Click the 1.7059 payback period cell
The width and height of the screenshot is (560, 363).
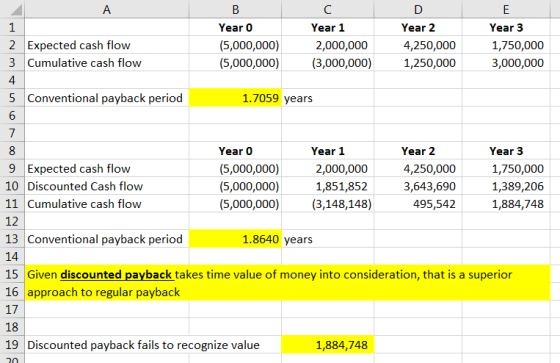235,98
